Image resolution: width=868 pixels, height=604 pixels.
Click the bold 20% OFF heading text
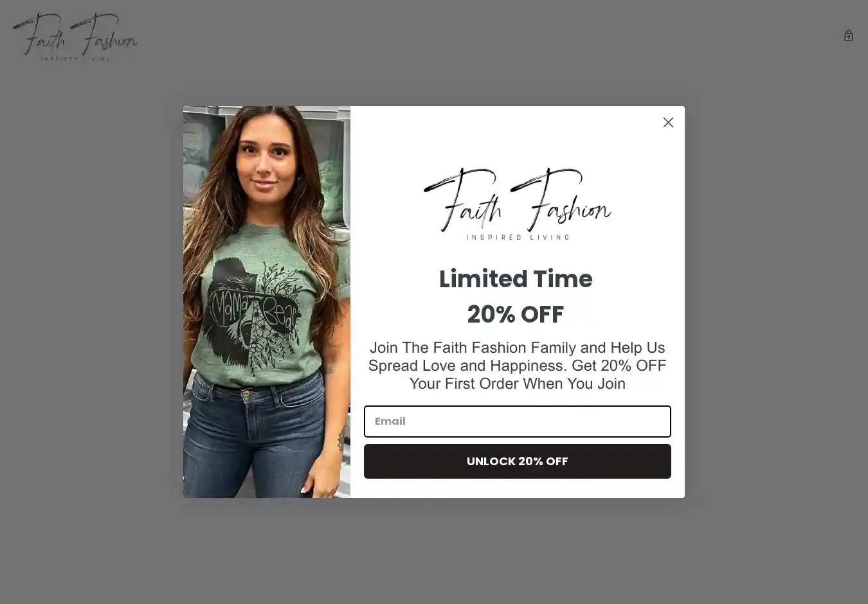pos(516,314)
